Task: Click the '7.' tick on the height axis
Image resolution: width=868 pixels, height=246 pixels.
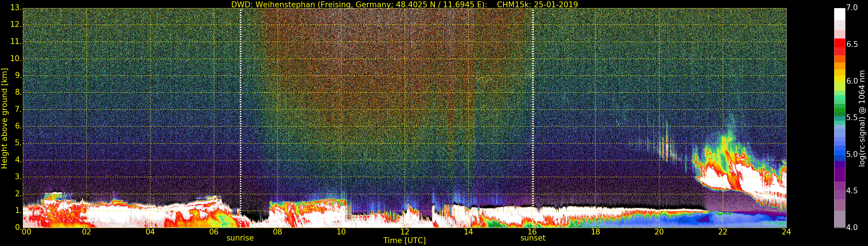Action: click(x=18, y=109)
